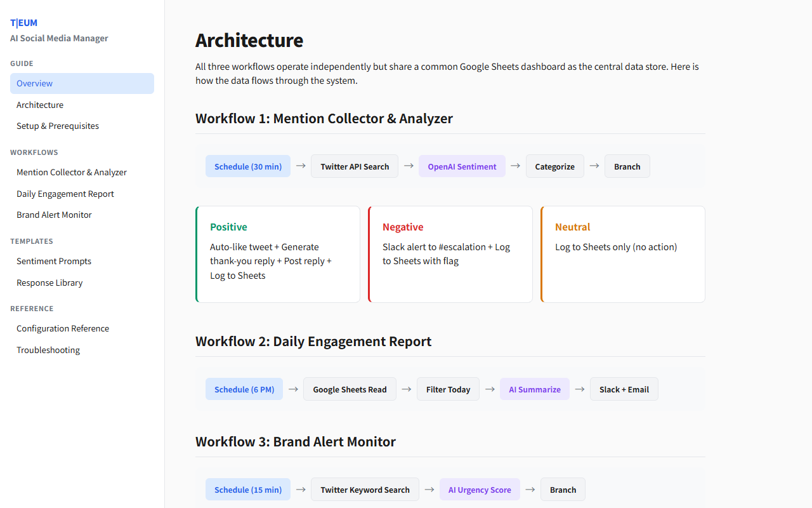Navigate to the Architecture section

[x=40, y=105]
